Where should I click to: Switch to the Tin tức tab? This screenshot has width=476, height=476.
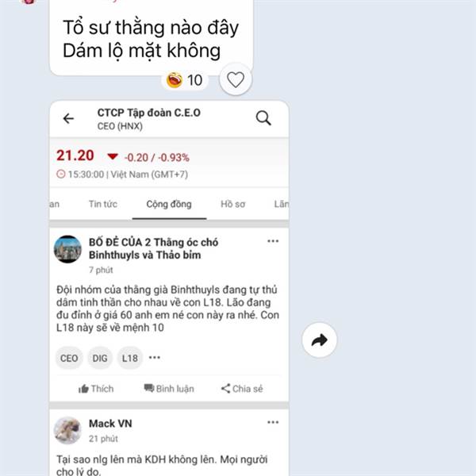click(x=103, y=204)
